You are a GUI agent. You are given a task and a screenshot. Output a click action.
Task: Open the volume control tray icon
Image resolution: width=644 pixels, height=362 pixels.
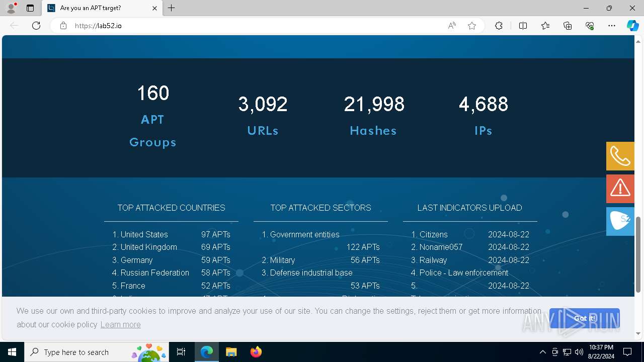pyautogui.click(x=579, y=352)
